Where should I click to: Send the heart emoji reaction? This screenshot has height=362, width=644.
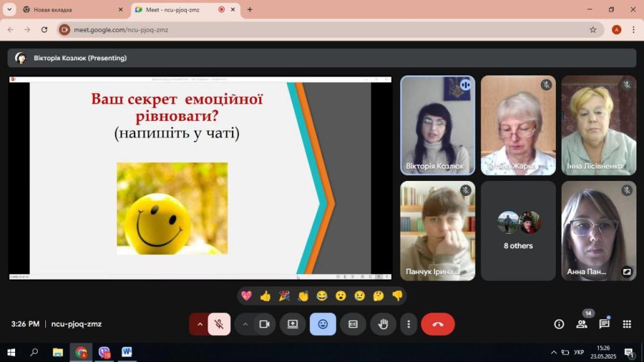tap(247, 296)
